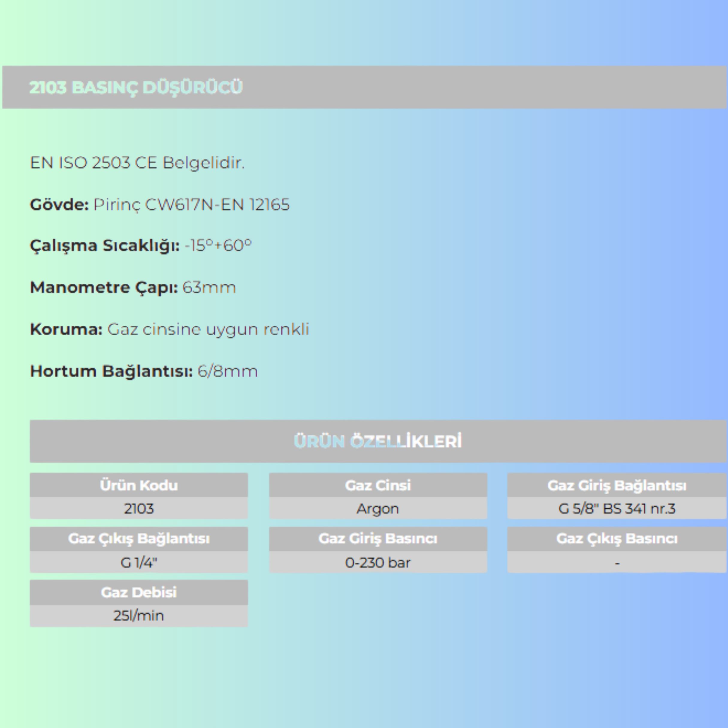
Task: Click the 2103 BASINÇ DÜŞÜRÜCÜ header title
Action: tap(136, 87)
